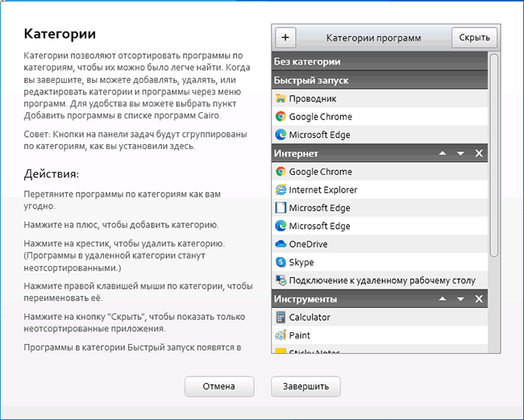
Task: Click the Internet Explorer icon
Action: point(281,189)
